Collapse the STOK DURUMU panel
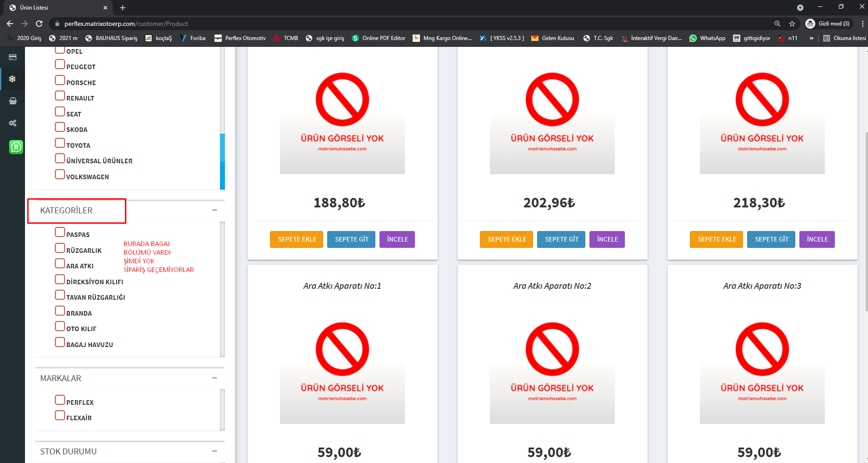Viewport: 868px width, 463px height. tap(215, 451)
